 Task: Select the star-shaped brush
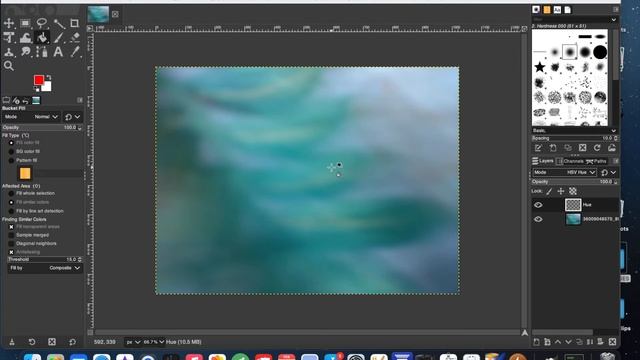(540, 67)
